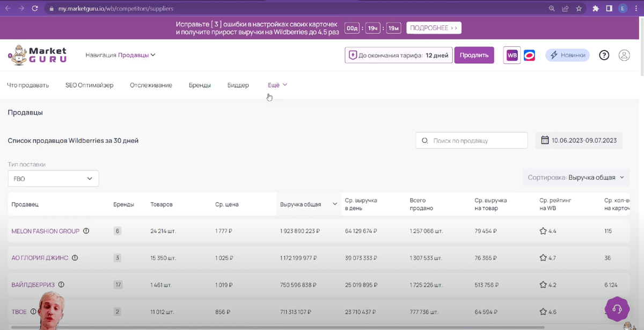Click the 1 725 226 шт. total sold cell

click(428, 285)
